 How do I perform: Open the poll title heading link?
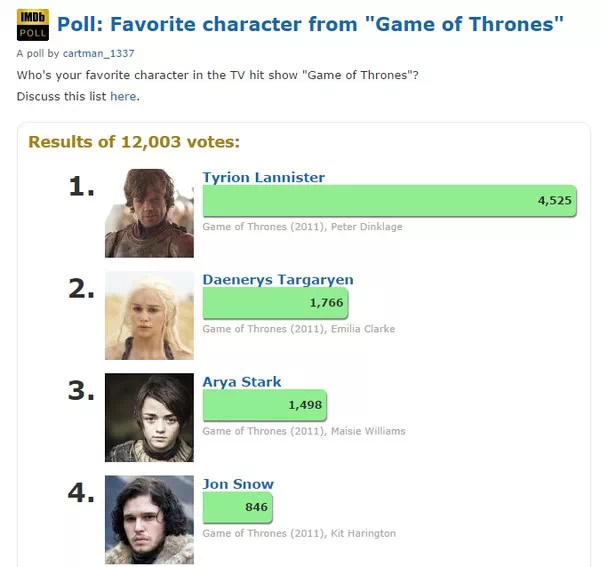point(310,24)
